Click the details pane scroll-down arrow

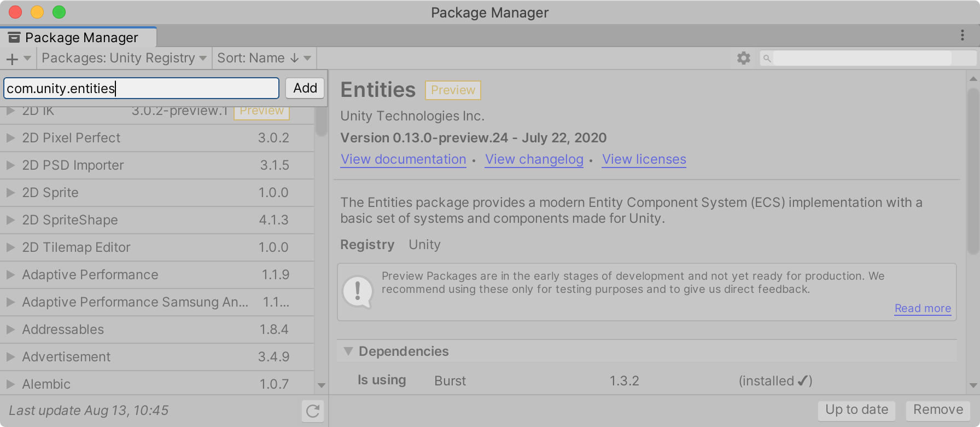tap(973, 385)
